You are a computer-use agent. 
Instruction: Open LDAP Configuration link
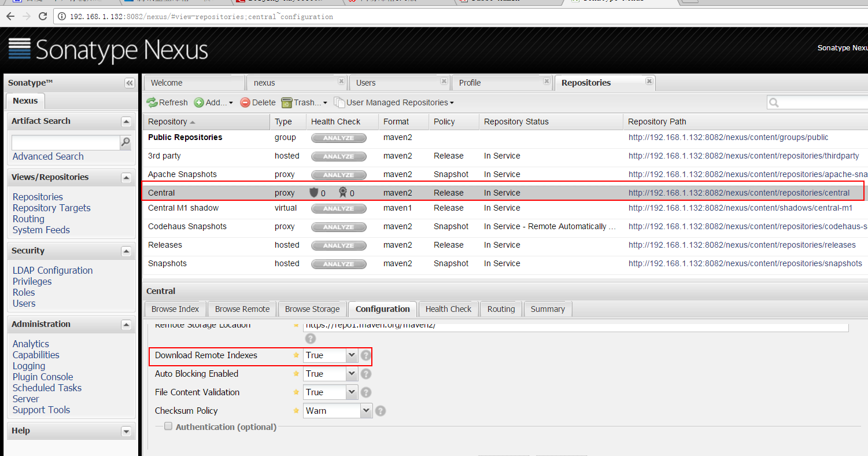[x=53, y=270]
